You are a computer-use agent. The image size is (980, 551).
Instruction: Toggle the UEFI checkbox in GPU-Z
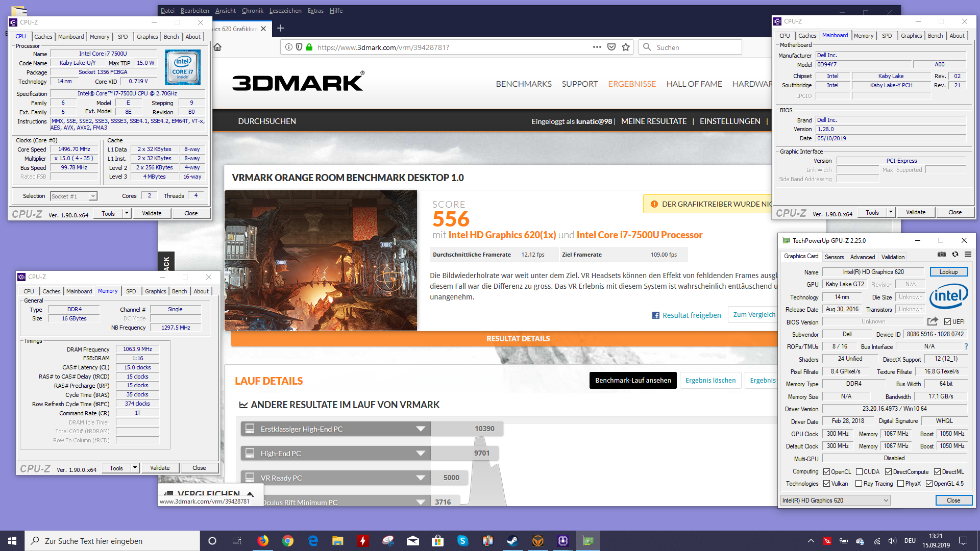947,322
